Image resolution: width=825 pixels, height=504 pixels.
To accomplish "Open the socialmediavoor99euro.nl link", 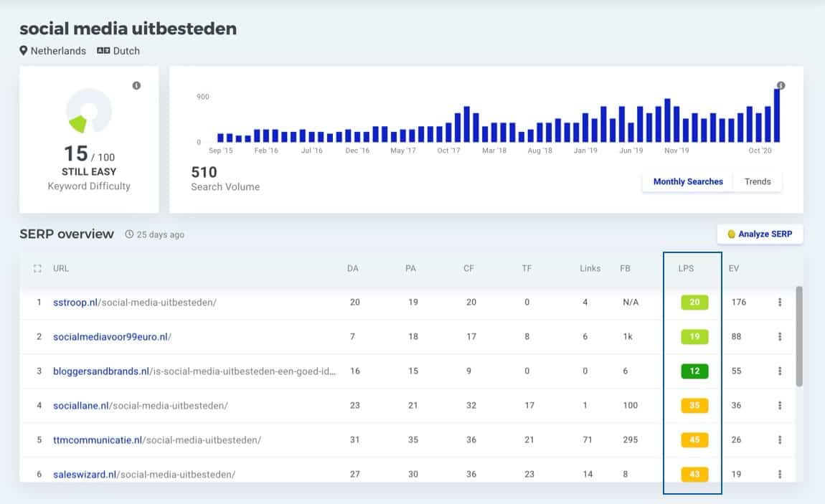I will (112, 337).
